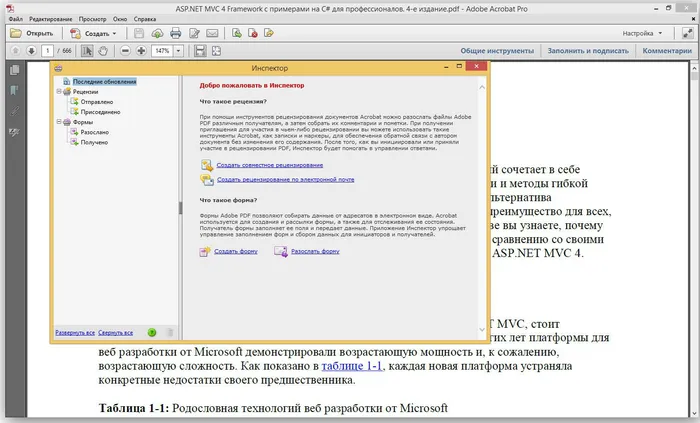Open the Редактирование menu
This screenshot has height=423, width=700.
50,19
